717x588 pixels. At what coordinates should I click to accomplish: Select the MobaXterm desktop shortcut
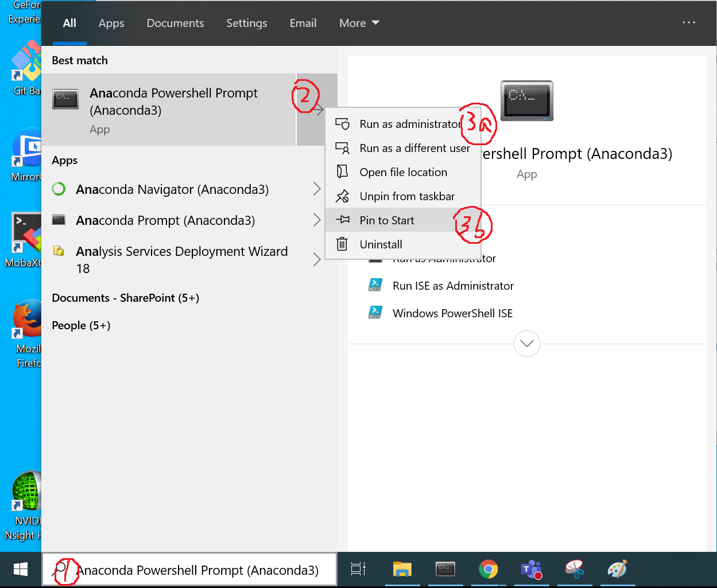tap(24, 240)
